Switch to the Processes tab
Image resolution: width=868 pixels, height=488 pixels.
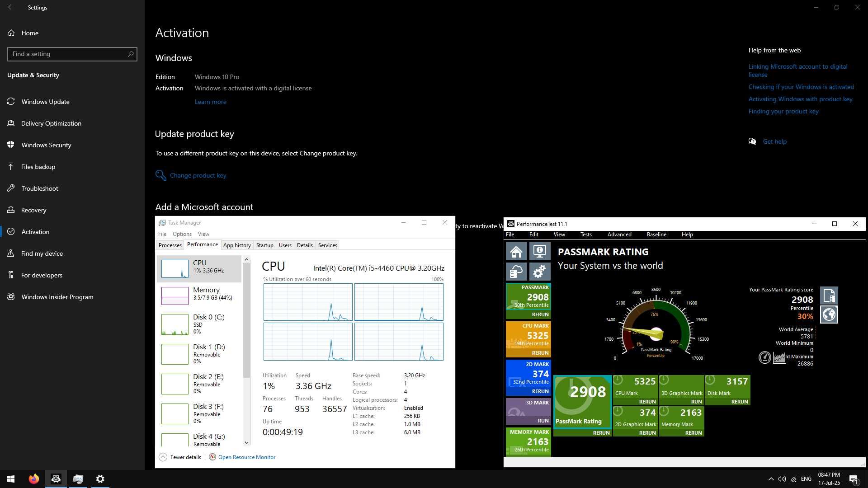pyautogui.click(x=170, y=245)
